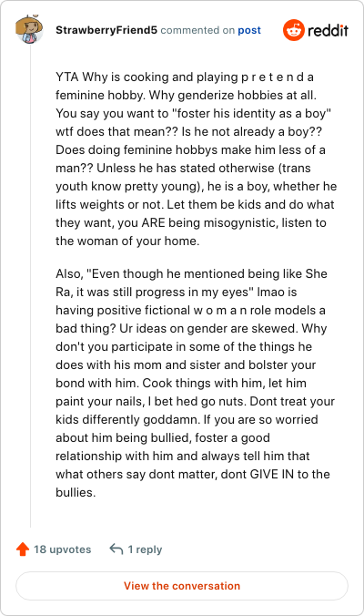Click the orange upvote arrow
Screen dimensions: 364x616
coord(23,549)
